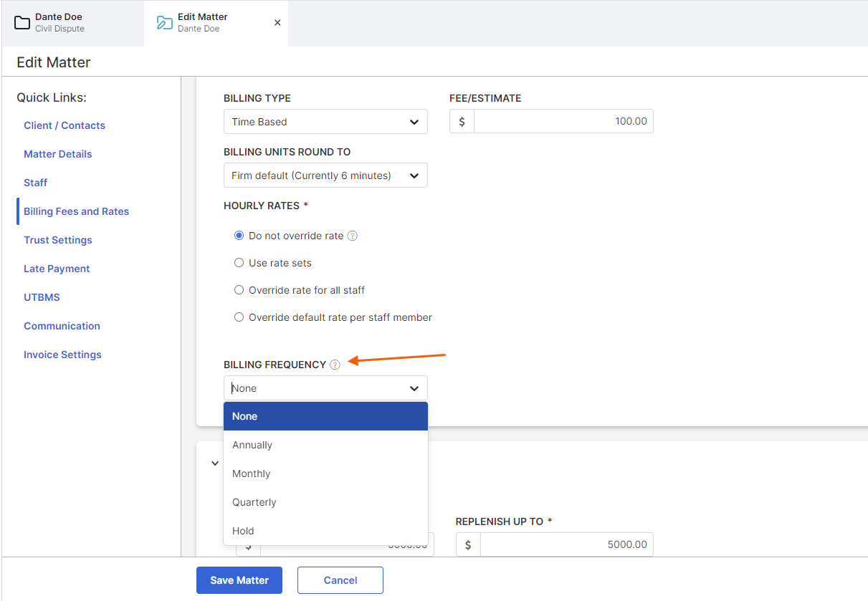
Task: Click the folder icon on Dante Doe tab
Action: click(x=22, y=23)
